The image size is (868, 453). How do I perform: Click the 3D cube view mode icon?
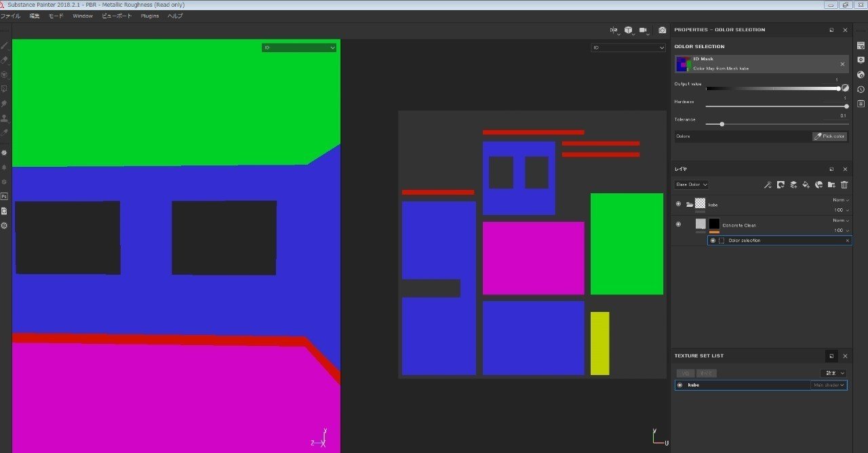[629, 30]
